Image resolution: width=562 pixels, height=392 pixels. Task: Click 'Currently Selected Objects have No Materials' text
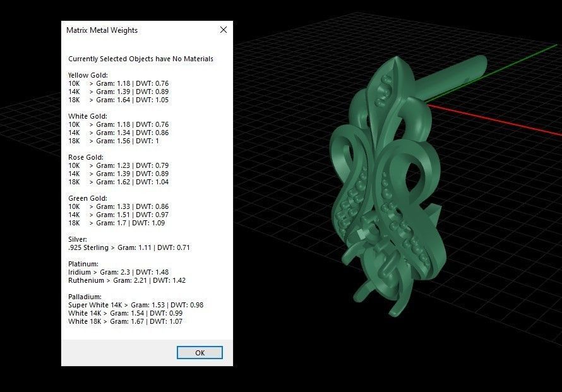[x=140, y=59]
